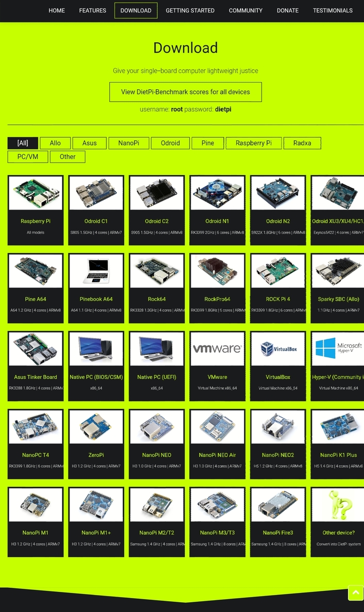Click the VirtualBox logo
The height and width of the screenshot is (612, 364).
278,349
